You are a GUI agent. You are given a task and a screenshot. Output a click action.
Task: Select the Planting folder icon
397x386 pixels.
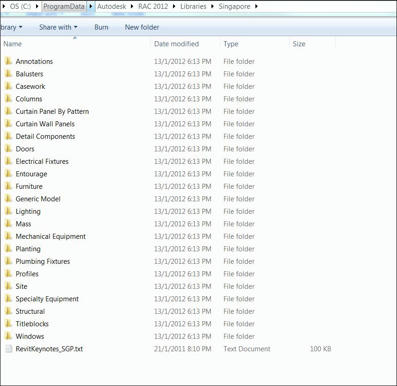coord(8,249)
